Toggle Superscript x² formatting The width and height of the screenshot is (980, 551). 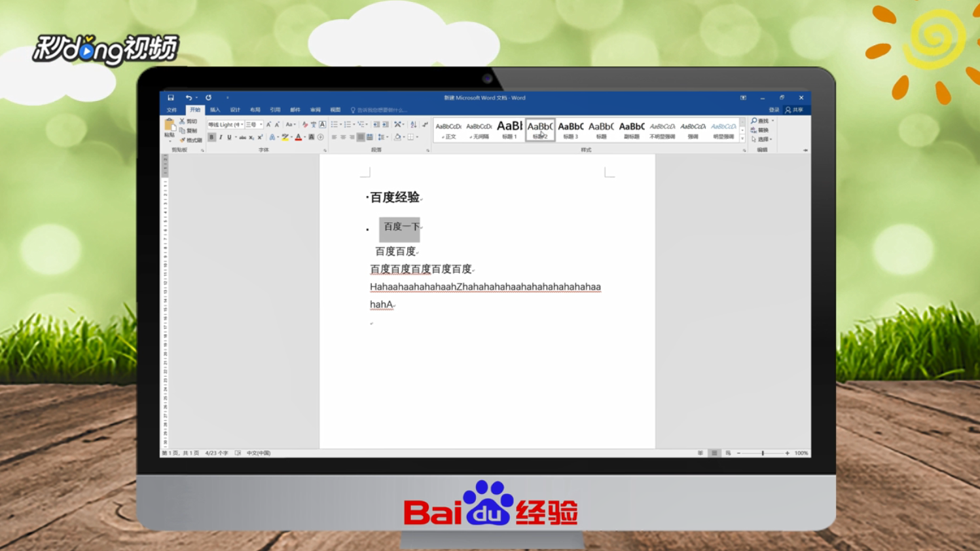[x=260, y=137]
